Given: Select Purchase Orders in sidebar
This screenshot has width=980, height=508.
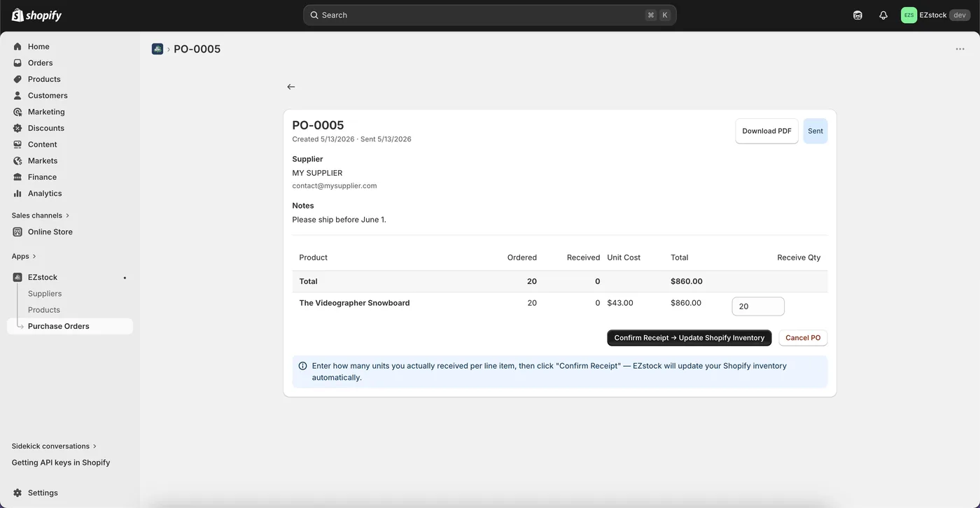Looking at the screenshot, I should [x=70, y=326].
